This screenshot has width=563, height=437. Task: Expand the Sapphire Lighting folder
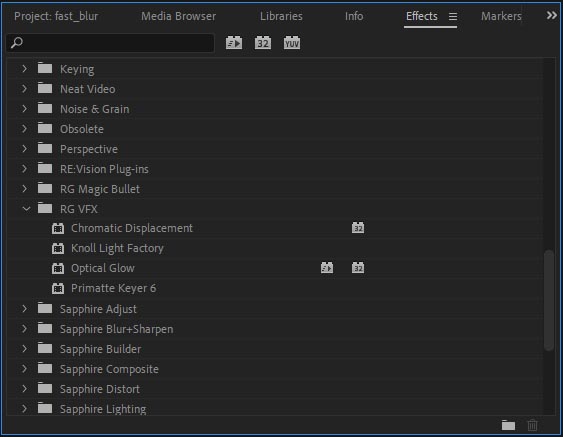pos(24,409)
